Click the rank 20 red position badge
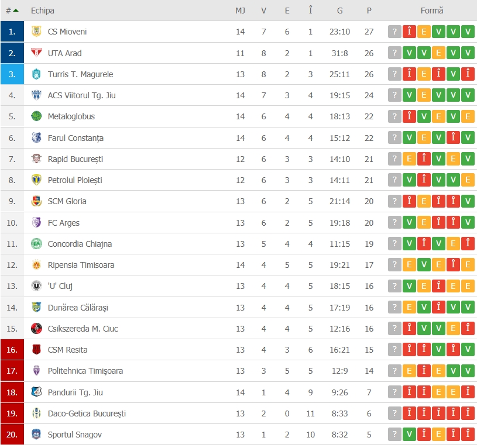Image resolution: width=477 pixels, height=448 pixels. (x=12, y=435)
